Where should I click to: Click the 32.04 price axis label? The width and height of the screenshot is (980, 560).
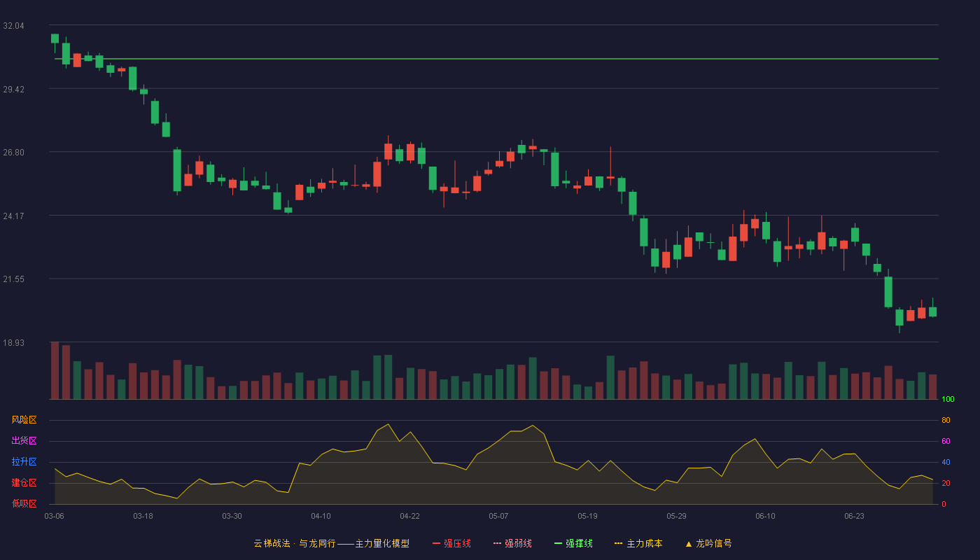[13, 26]
